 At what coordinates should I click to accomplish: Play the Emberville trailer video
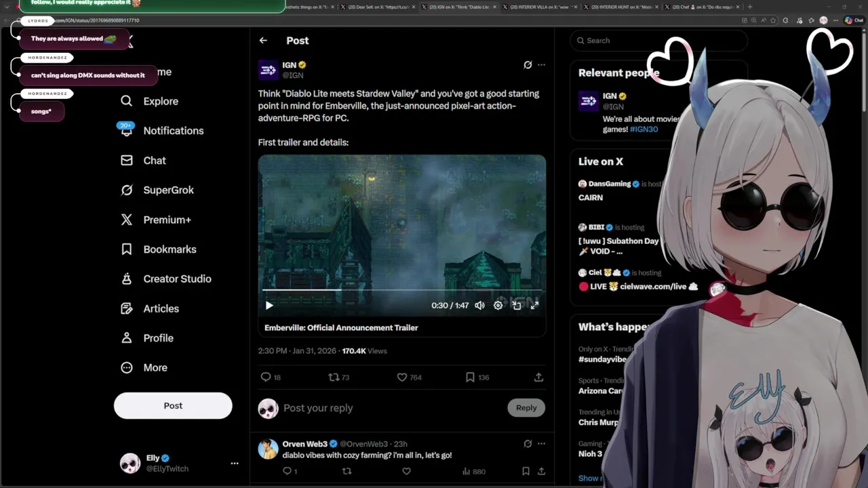(269, 306)
